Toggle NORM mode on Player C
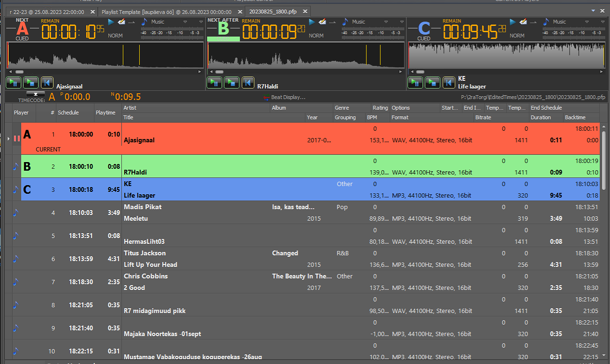The image size is (610, 364). click(517, 36)
